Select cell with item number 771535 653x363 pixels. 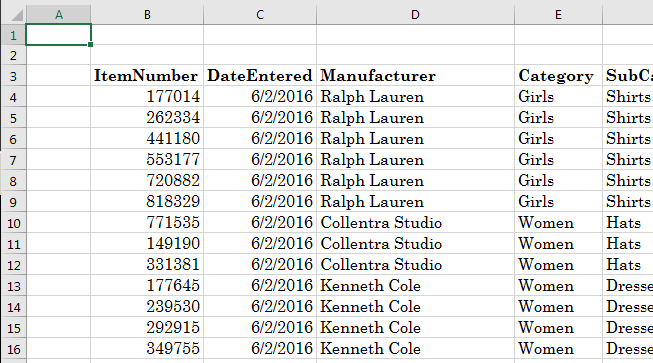click(x=147, y=223)
